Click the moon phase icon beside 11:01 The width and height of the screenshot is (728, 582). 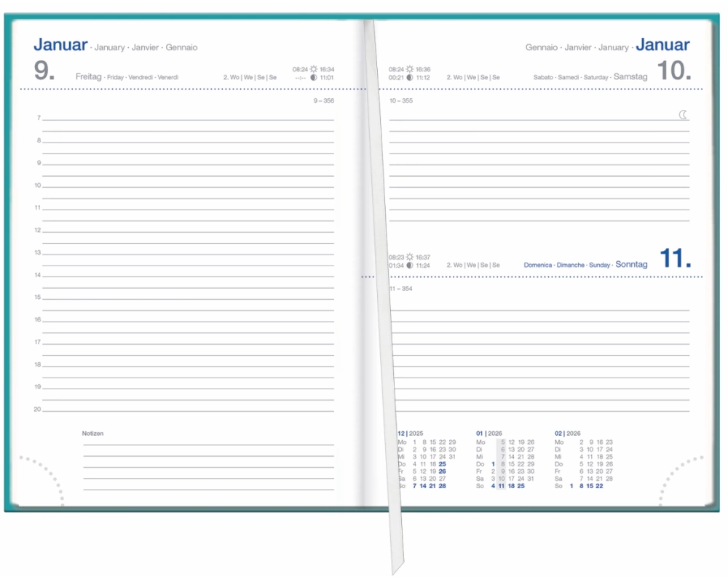tap(314, 77)
